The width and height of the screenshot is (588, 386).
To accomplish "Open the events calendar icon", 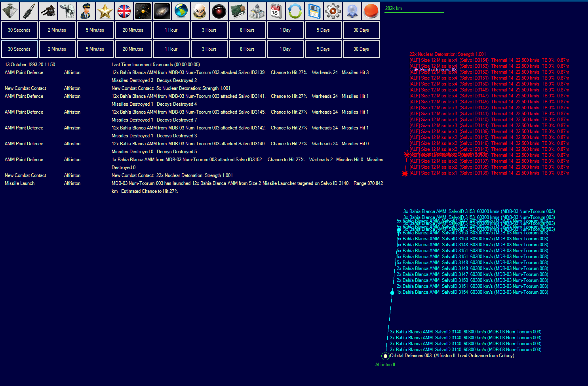I will pos(276,11).
